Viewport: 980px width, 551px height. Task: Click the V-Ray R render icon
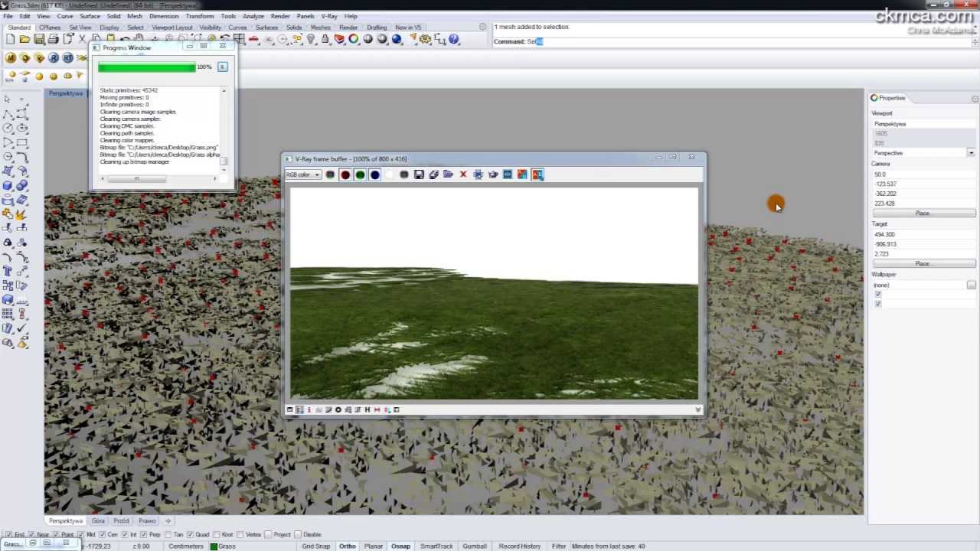(x=54, y=58)
